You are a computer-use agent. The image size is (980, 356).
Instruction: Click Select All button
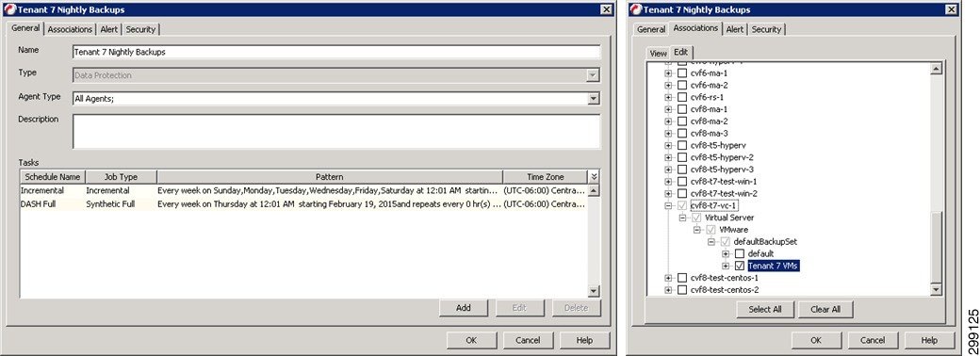[x=764, y=309]
